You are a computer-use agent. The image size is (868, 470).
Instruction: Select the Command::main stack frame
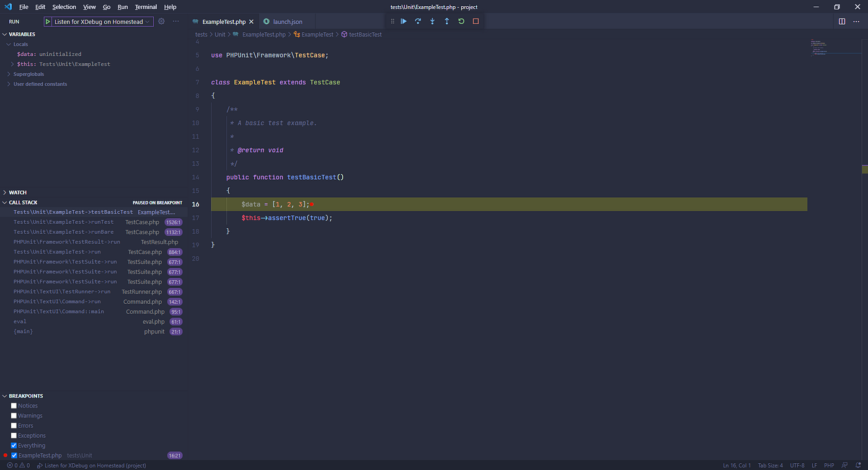coord(93,311)
